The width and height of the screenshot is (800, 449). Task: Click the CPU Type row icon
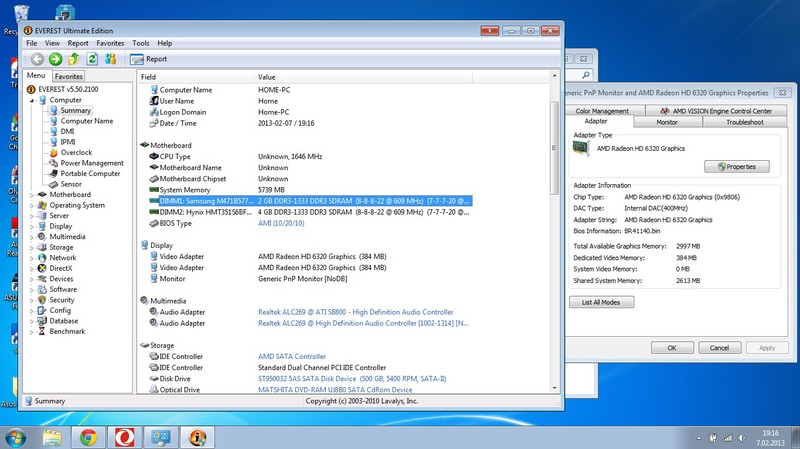154,157
